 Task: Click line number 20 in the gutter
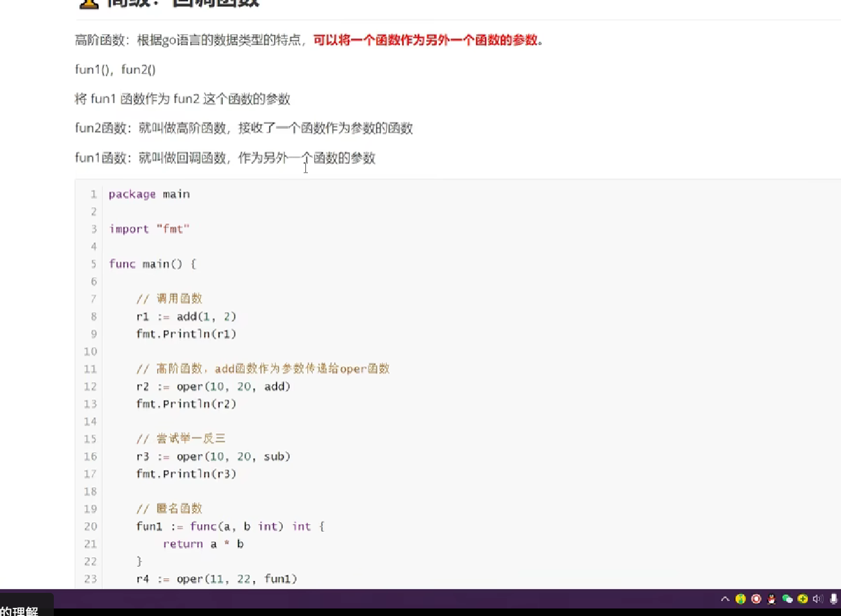pyautogui.click(x=90, y=527)
